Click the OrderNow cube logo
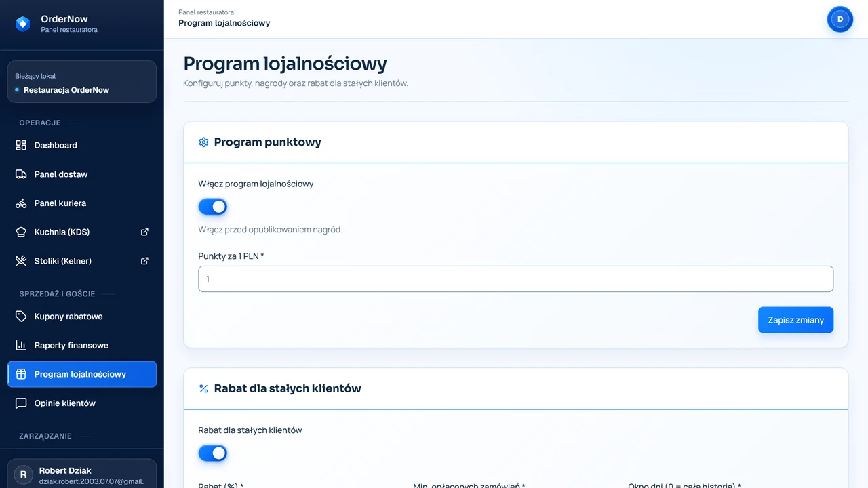The image size is (868, 488). (x=23, y=24)
